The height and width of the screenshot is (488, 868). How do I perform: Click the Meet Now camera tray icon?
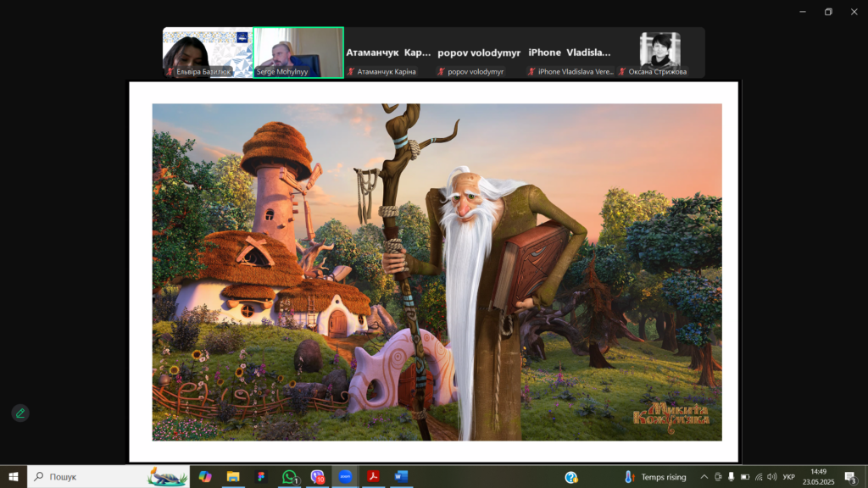(x=718, y=477)
